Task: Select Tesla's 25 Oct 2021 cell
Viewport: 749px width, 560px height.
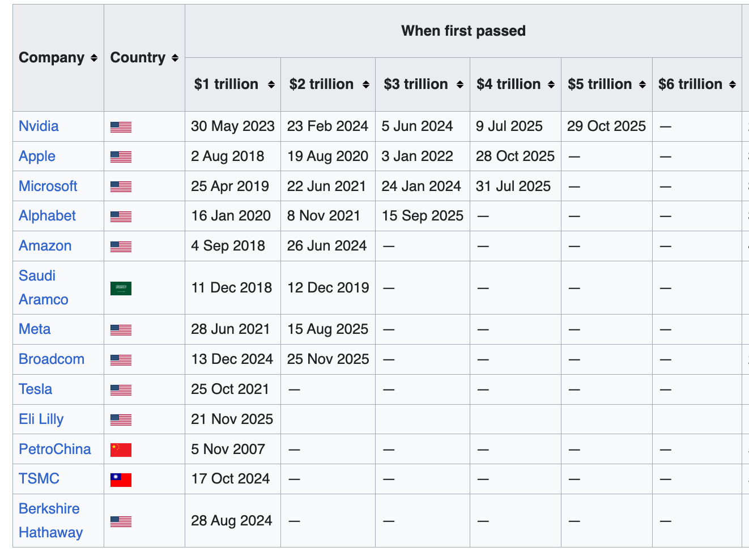Action: point(230,389)
